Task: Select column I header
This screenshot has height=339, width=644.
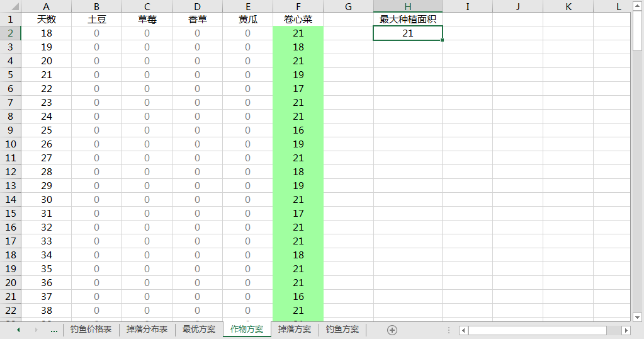Action: pos(467,6)
